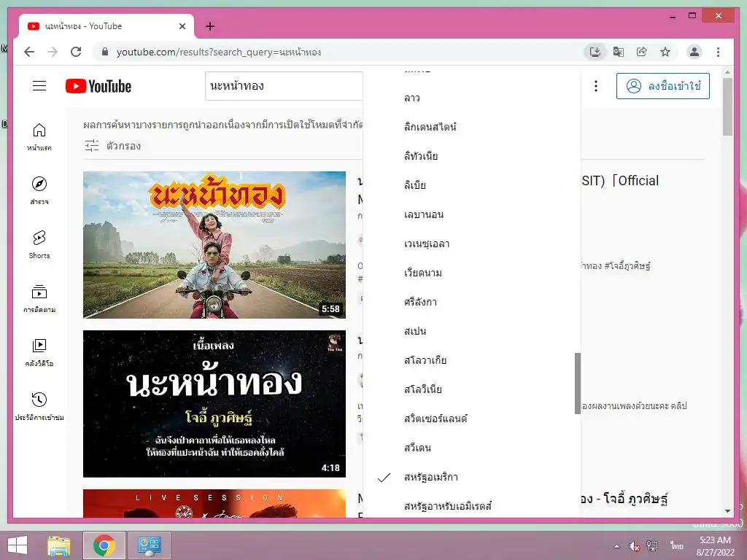The width and height of the screenshot is (747, 560).
Task: Open YouTube settings three-dot menu
Action: click(x=595, y=86)
